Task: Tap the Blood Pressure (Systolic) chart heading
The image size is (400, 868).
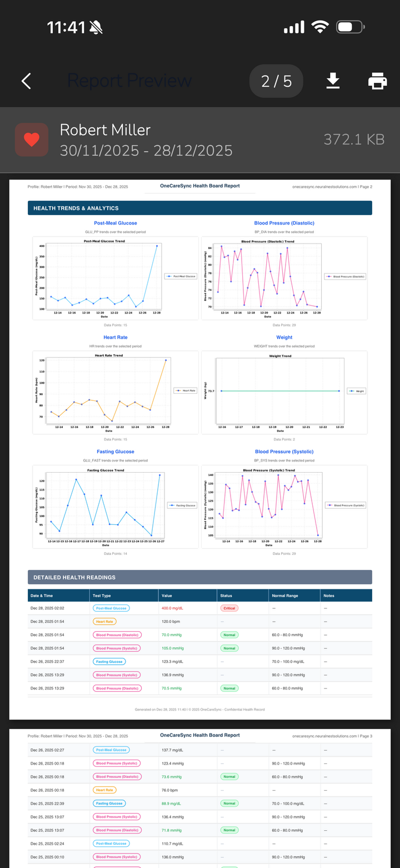Action: pyautogui.click(x=284, y=452)
